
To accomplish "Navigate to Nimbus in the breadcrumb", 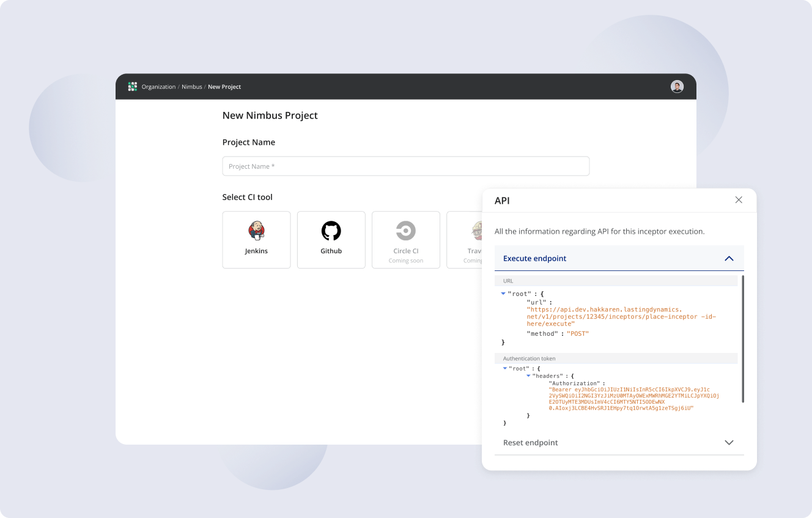I will [x=191, y=87].
